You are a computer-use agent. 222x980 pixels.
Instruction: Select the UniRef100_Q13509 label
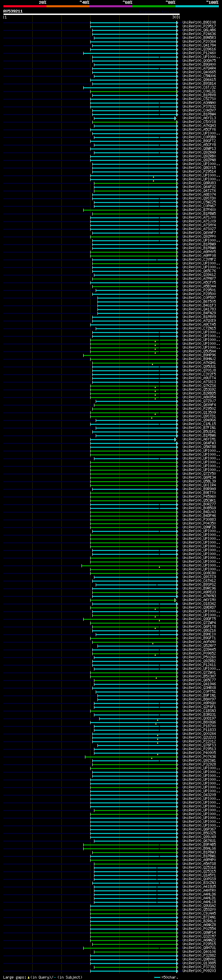pyautogui.click(x=199, y=412)
